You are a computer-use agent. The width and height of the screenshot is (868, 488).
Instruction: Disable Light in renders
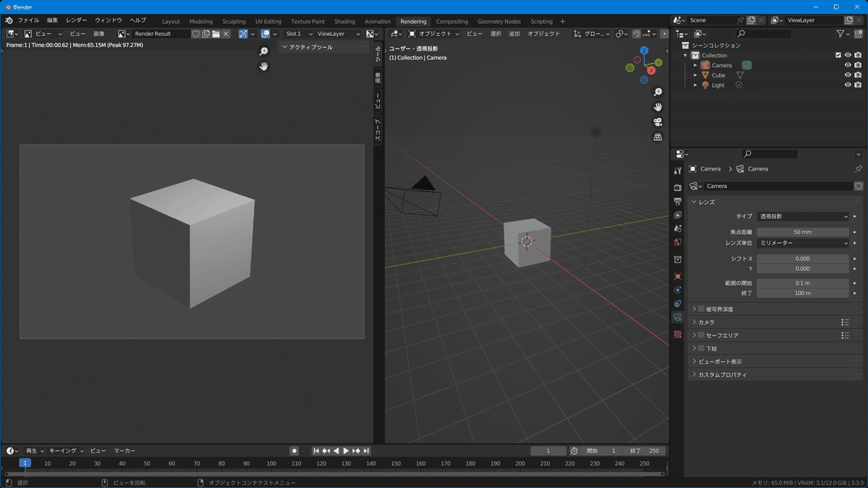point(858,85)
